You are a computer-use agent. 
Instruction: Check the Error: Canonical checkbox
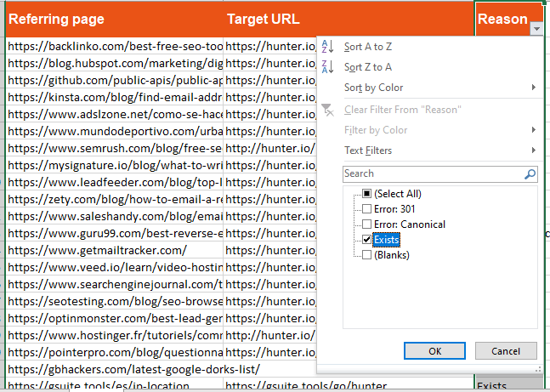coord(366,224)
